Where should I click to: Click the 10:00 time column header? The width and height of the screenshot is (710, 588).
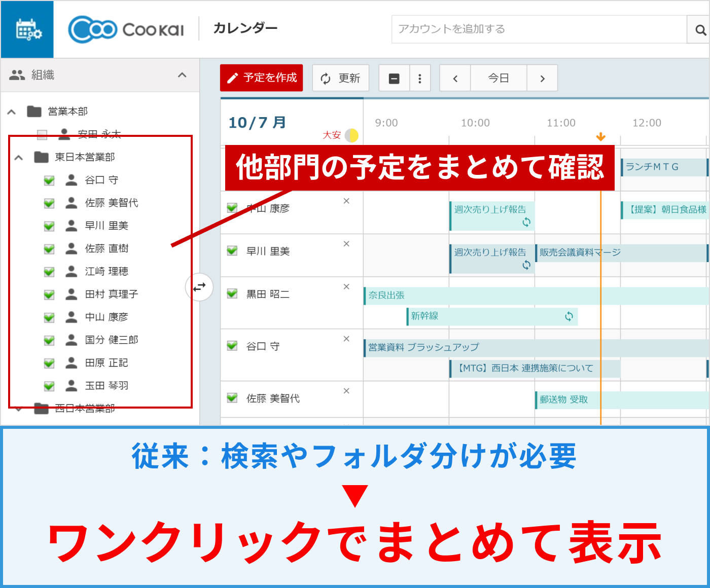475,123
